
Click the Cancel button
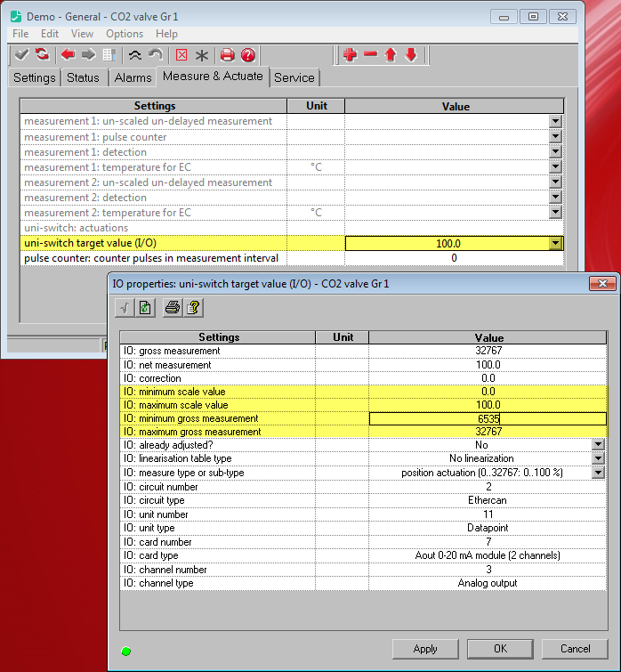[x=575, y=649]
